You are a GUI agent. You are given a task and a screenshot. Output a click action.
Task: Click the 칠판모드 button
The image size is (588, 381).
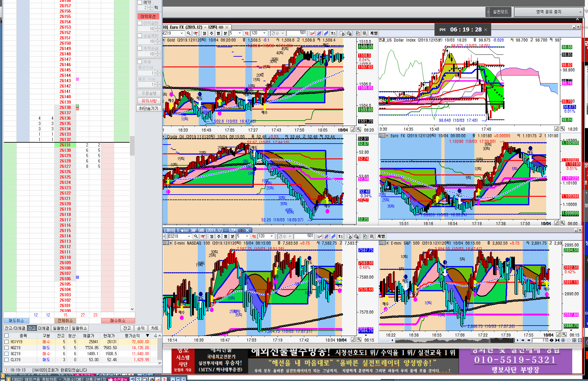(x=500, y=12)
